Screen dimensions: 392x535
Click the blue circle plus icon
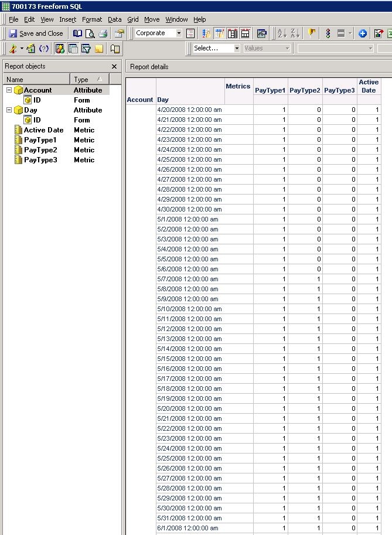tap(363, 33)
